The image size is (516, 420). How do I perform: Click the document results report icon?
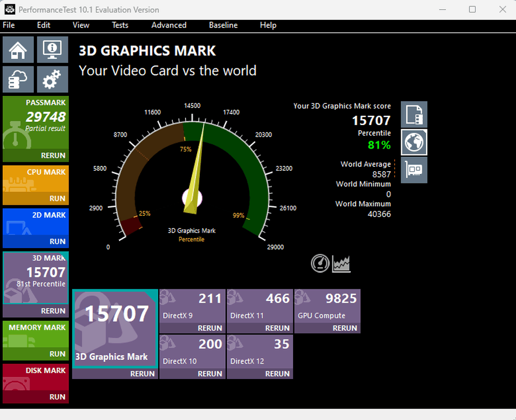click(414, 115)
